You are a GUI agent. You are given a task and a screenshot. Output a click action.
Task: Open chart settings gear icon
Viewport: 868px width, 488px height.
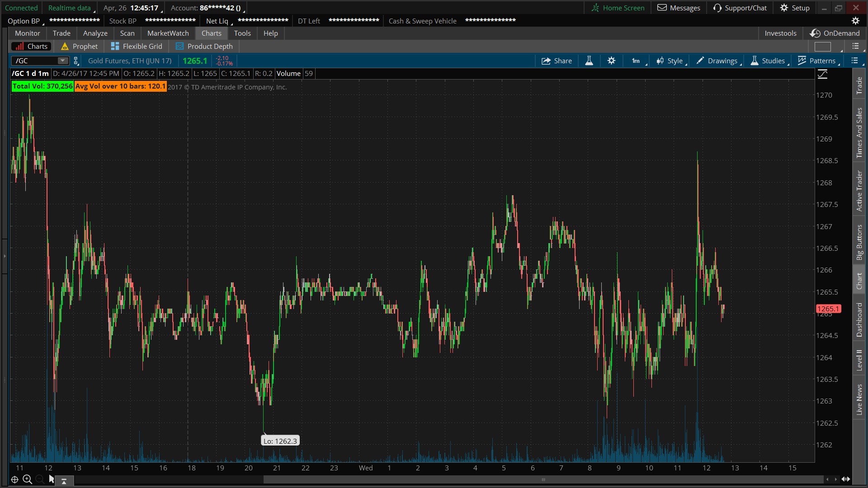pos(611,61)
